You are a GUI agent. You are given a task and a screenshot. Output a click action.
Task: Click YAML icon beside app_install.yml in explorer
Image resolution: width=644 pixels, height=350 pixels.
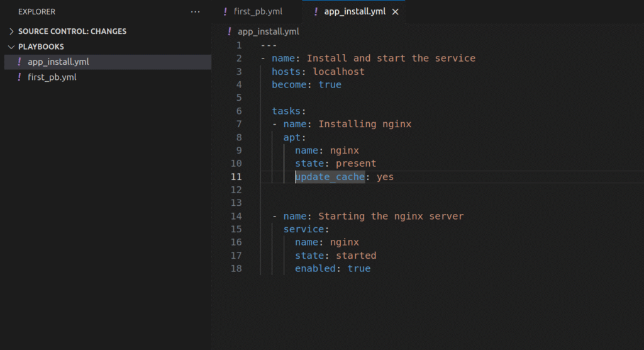coord(19,62)
